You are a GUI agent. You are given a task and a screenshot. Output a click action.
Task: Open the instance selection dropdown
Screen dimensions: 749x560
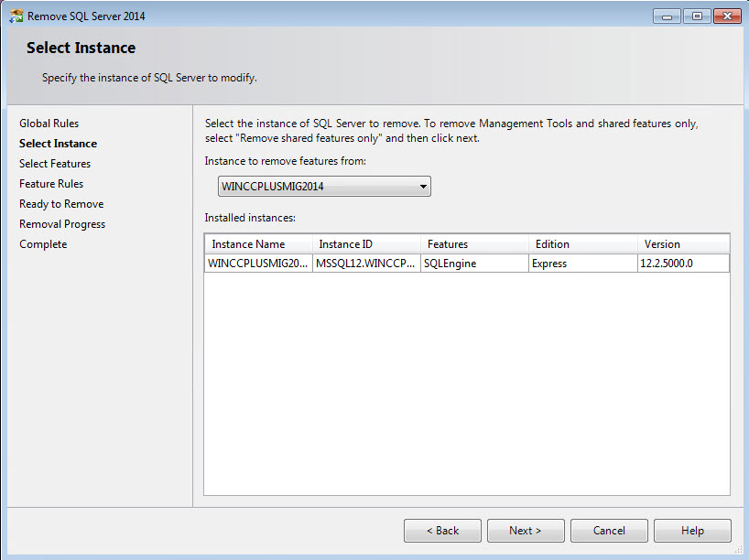click(324, 186)
